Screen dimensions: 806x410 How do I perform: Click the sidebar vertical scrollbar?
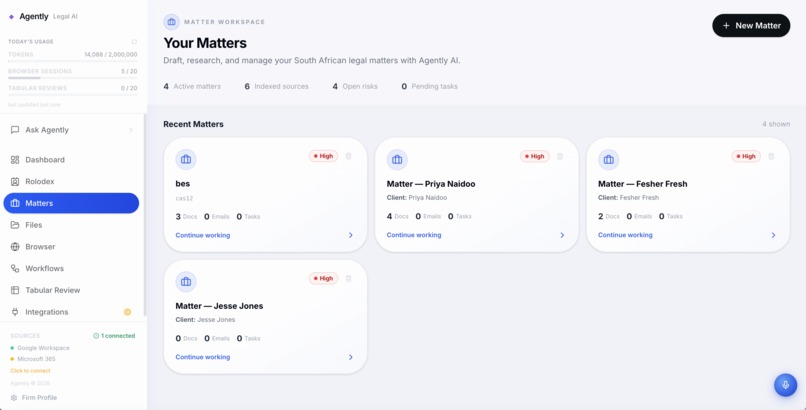(x=145, y=215)
